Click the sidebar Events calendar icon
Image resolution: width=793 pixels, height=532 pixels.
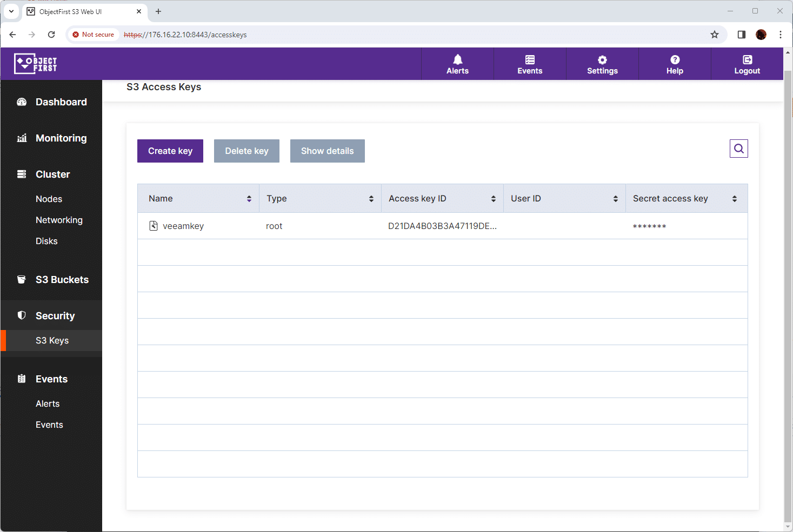[22, 379]
